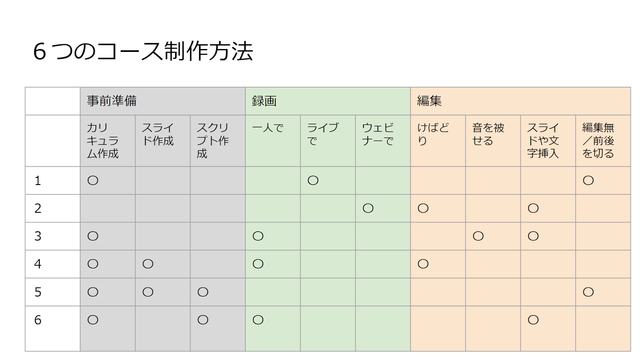Screen dimensions: 644x362
Task: Click the slide title 6つのコース制作方法
Action: (143, 51)
